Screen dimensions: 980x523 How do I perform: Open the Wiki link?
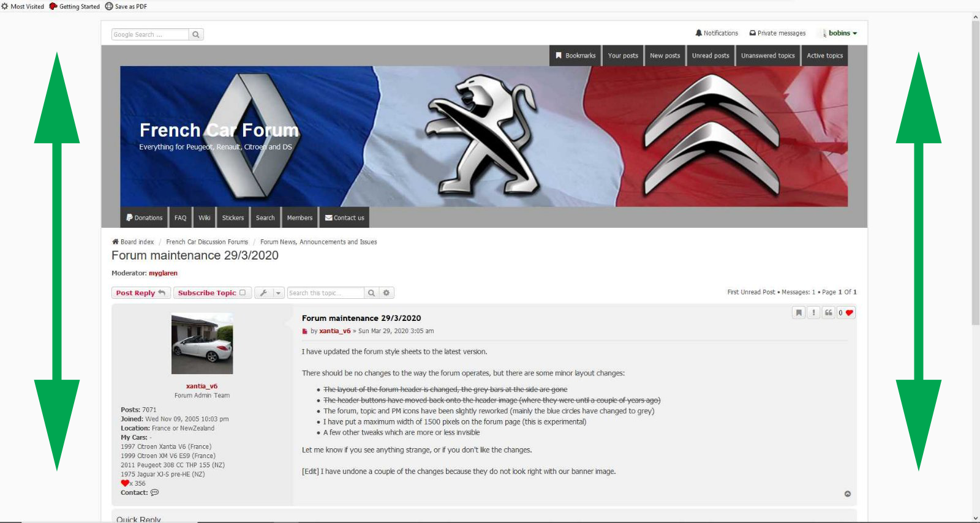coord(205,217)
